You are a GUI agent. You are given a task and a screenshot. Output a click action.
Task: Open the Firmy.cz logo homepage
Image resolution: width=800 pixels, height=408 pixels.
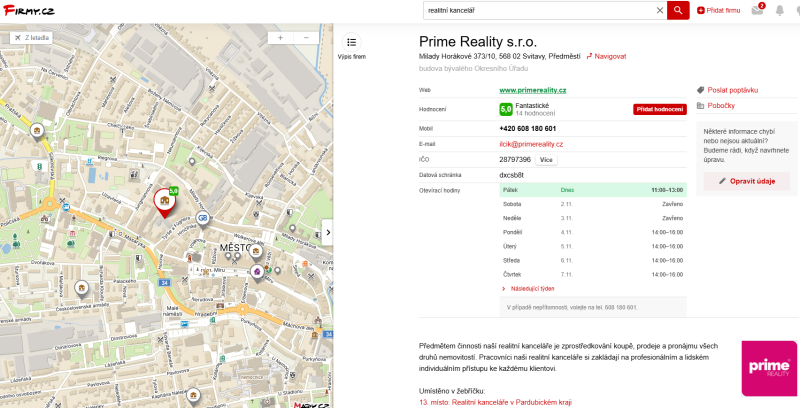pos(29,10)
